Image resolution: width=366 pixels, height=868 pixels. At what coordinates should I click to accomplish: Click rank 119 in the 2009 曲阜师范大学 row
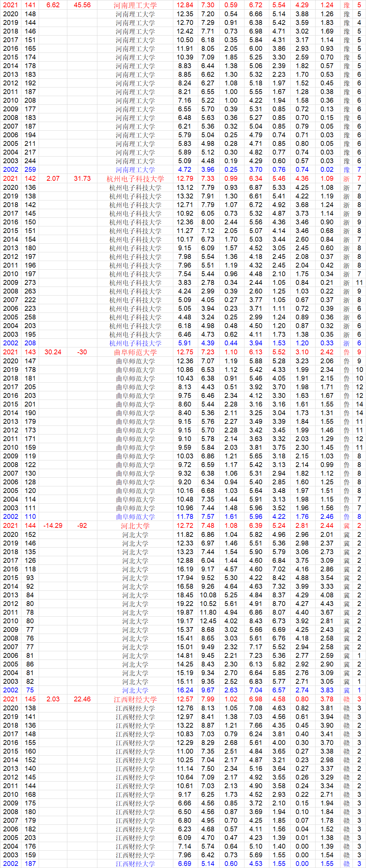pyautogui.click(x=30, y=456)
